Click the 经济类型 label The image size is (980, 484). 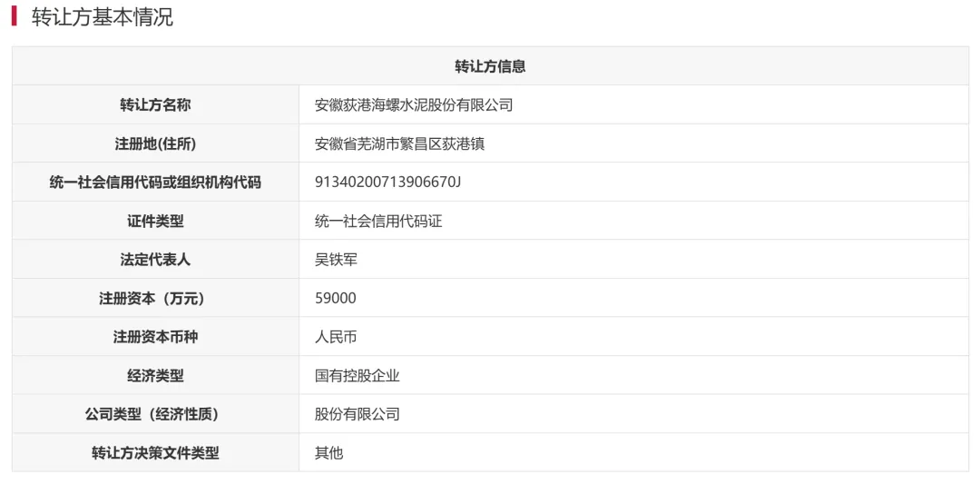click(x=156, y=376)
